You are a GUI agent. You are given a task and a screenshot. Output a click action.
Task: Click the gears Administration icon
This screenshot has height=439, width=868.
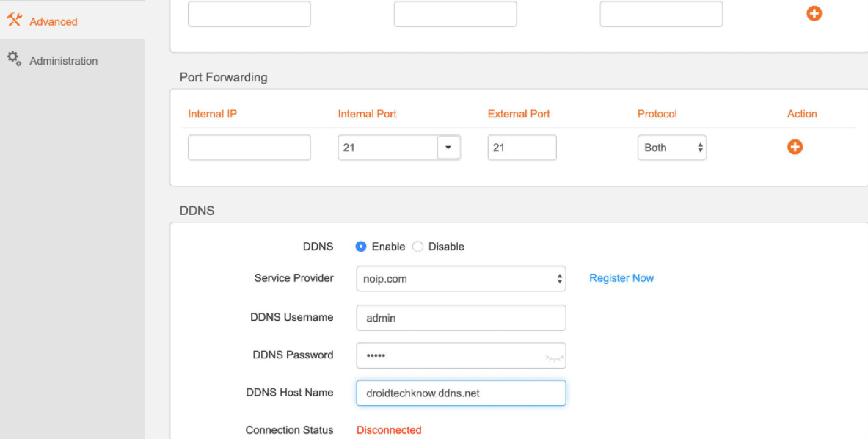click(x=13, y=59)
